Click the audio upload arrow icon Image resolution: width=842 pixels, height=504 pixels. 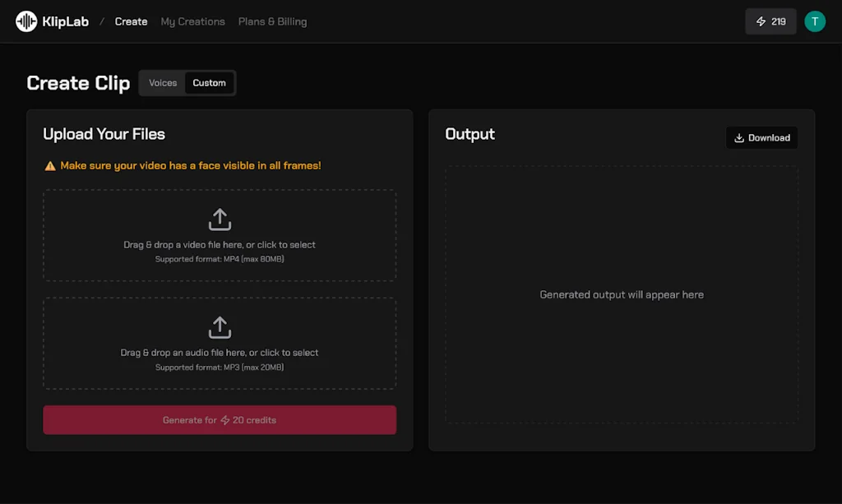pyautogui.click(x=220, y=326)
